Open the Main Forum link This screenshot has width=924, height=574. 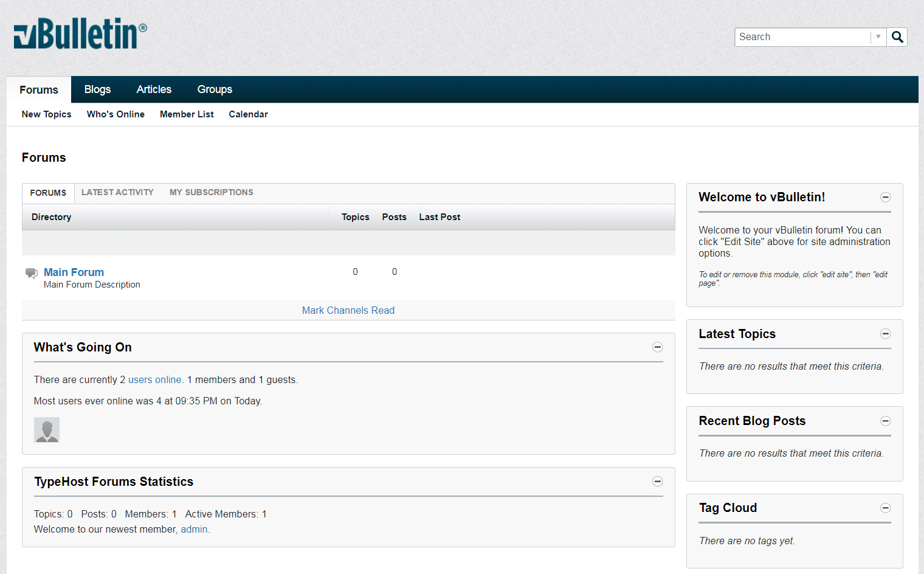[74, 272]
